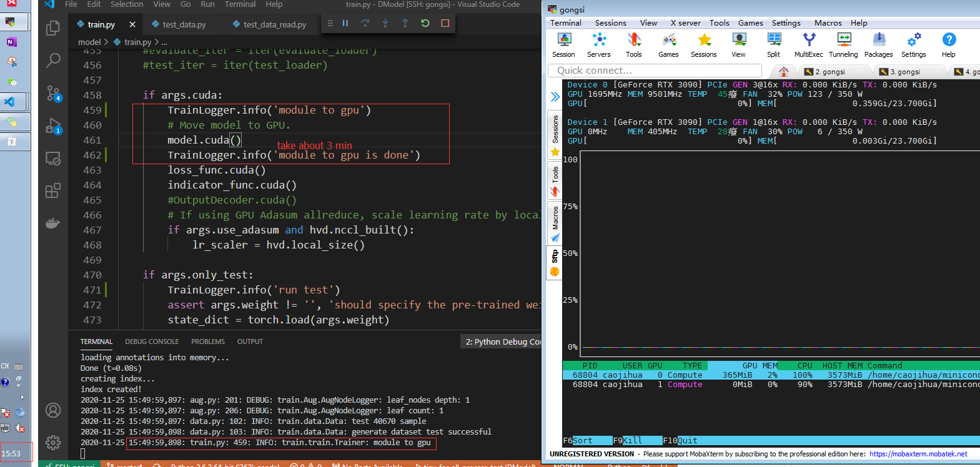This screenshot has height=467, width=980.
Task: Pause the debugger from debug toolbar
Action: tap(345, 24)
